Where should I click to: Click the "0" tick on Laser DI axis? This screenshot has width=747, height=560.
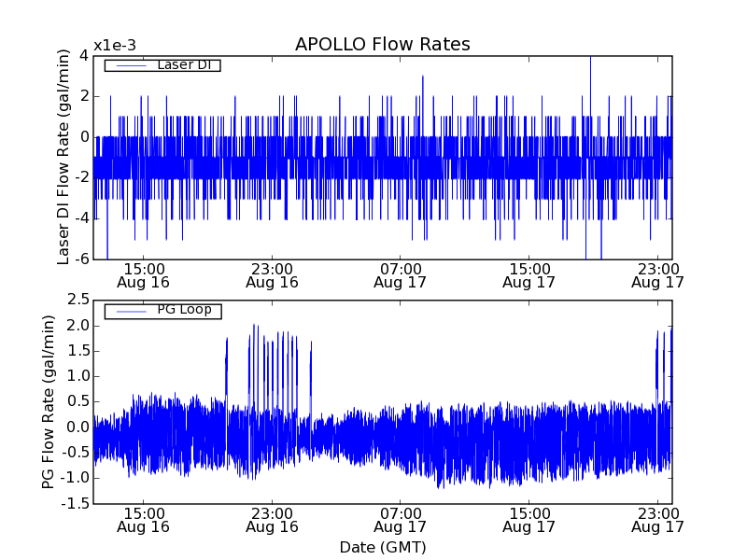click(84, 137)
